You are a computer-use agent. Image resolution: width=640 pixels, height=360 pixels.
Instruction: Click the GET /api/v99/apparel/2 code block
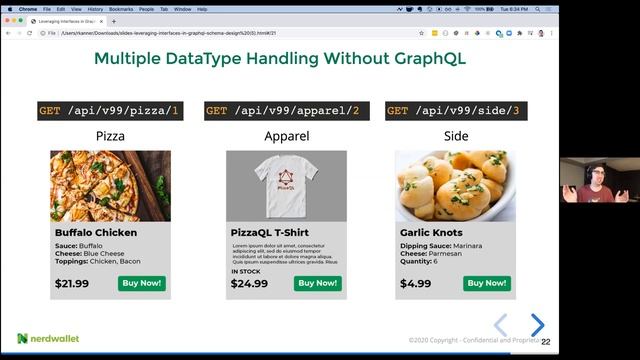287,111
